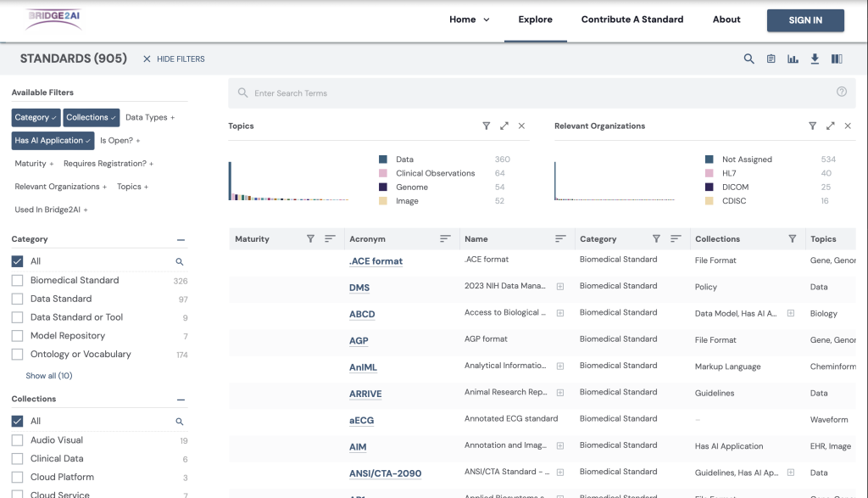The width and height of the screenshot is (868, 498).
Task: Click the download icon in the toolbar
Action: pyautogui.click(x=815, y=59)
